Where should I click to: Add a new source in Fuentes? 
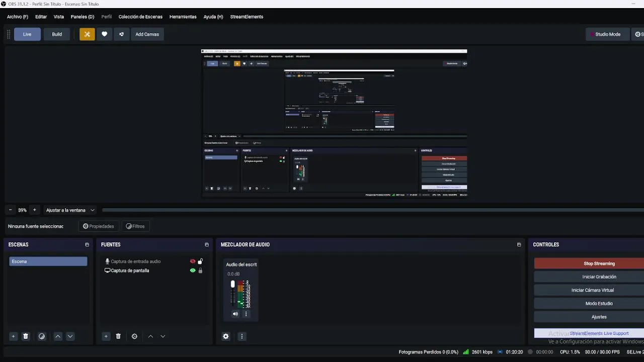106,336
